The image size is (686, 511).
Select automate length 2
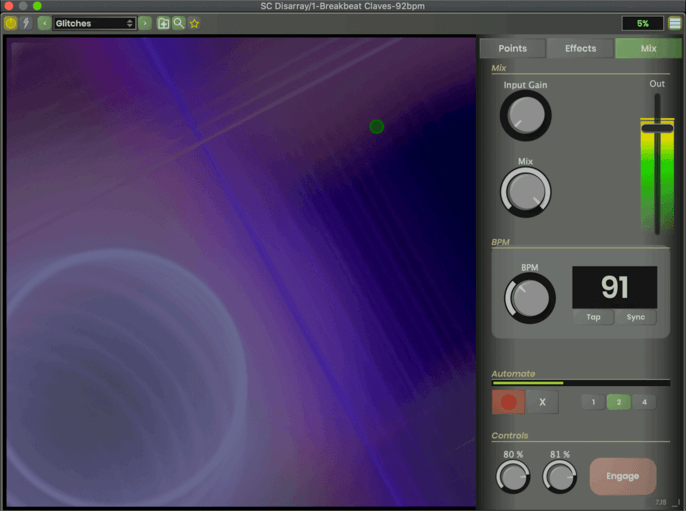(x=618, y=402)
